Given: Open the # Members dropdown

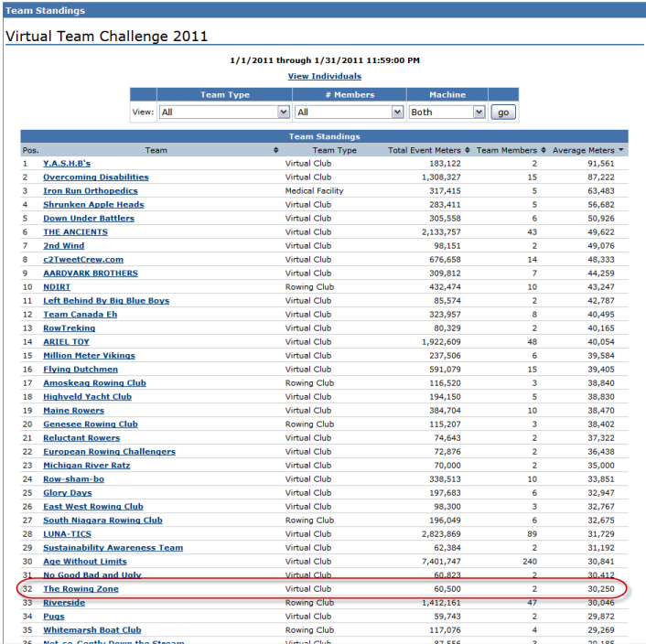Looking at the screenshot, I should coord(349,112).
